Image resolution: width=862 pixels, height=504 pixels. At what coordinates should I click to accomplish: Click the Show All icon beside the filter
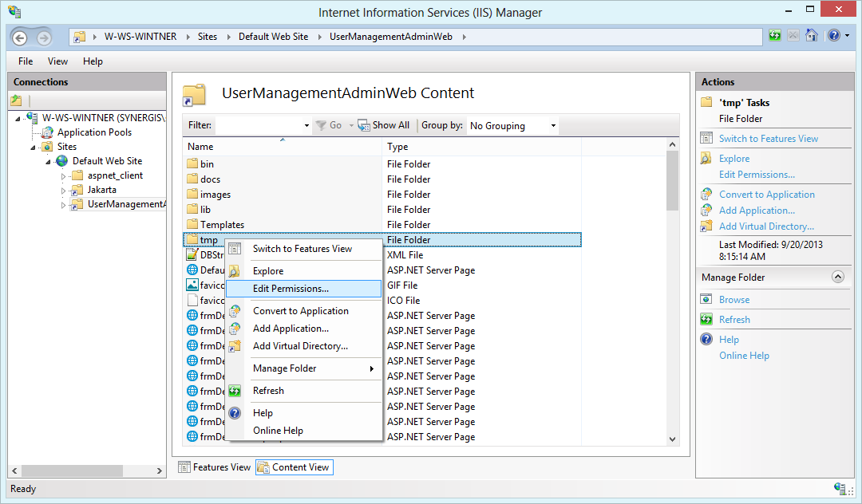(363, 124)
